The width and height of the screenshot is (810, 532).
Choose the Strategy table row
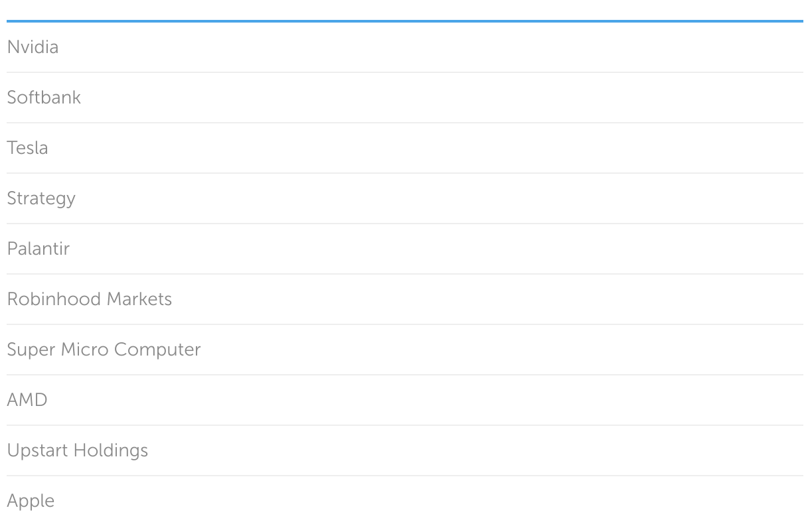pyautogui.click(x=405, y=198)
